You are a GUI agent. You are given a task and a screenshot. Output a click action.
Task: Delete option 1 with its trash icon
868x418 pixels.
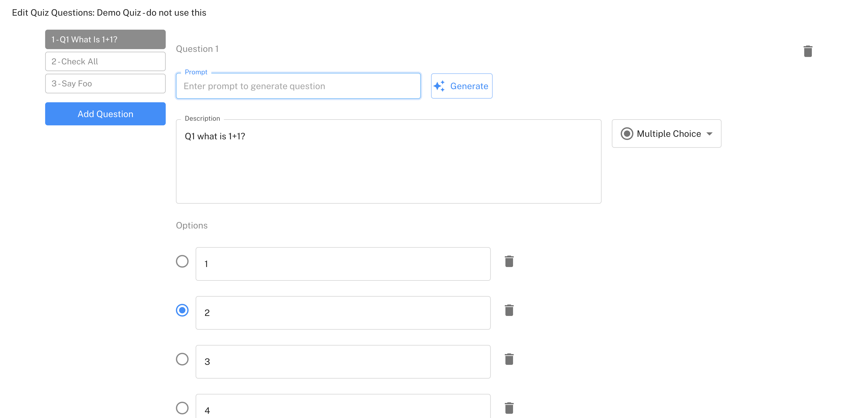pyautogui.click(x=509, y=261)
